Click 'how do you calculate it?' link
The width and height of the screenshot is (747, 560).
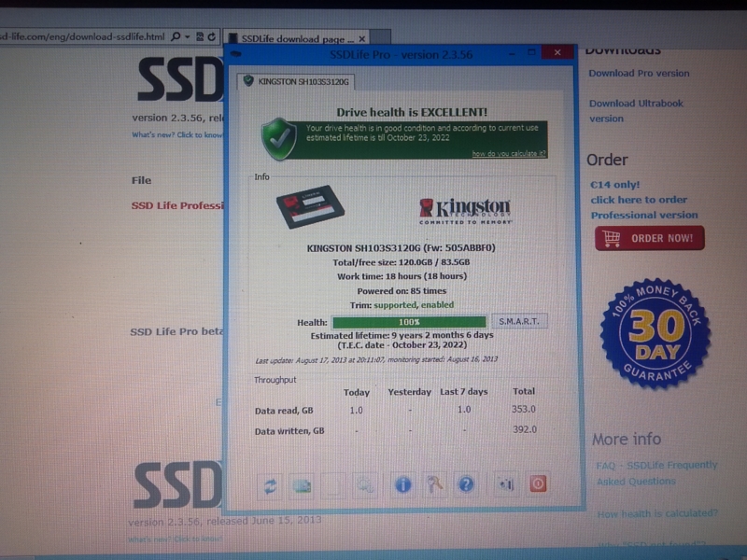point(508,153)
